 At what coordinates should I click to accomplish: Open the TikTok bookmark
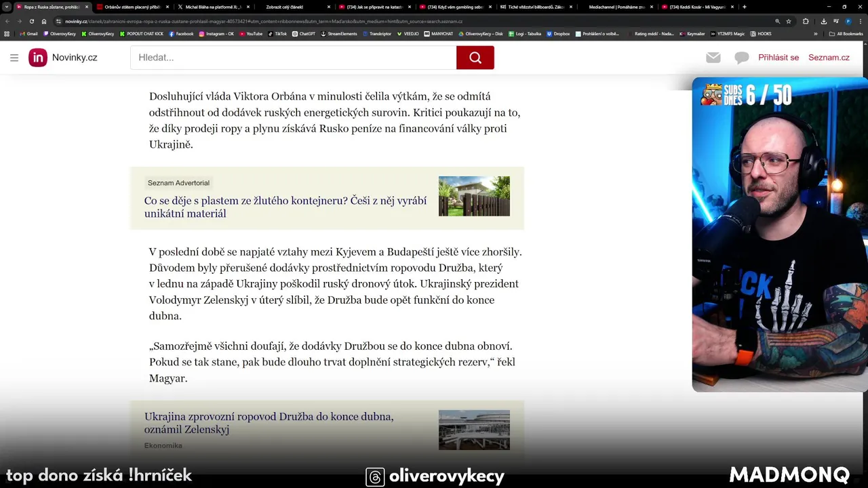click(x=277, y=33)
